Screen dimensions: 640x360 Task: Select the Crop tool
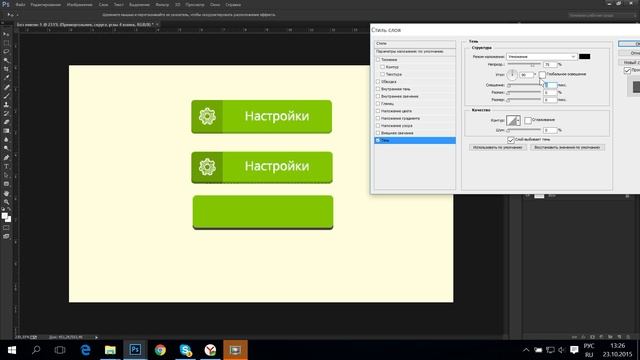(x=6, y=69)
